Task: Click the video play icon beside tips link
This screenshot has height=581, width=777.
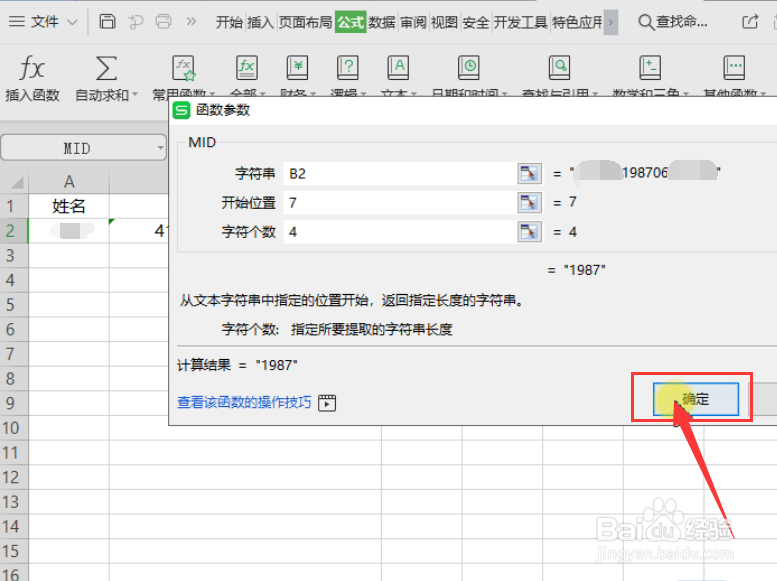Action: (x=327, y=403)
